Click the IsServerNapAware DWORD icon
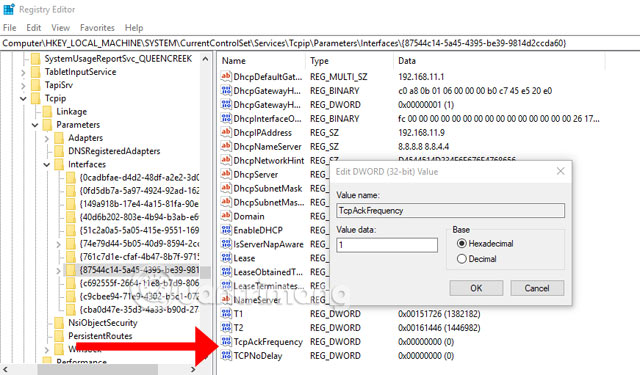The height and width of the screenshot is (375, 640). click(x=226, y=244)
